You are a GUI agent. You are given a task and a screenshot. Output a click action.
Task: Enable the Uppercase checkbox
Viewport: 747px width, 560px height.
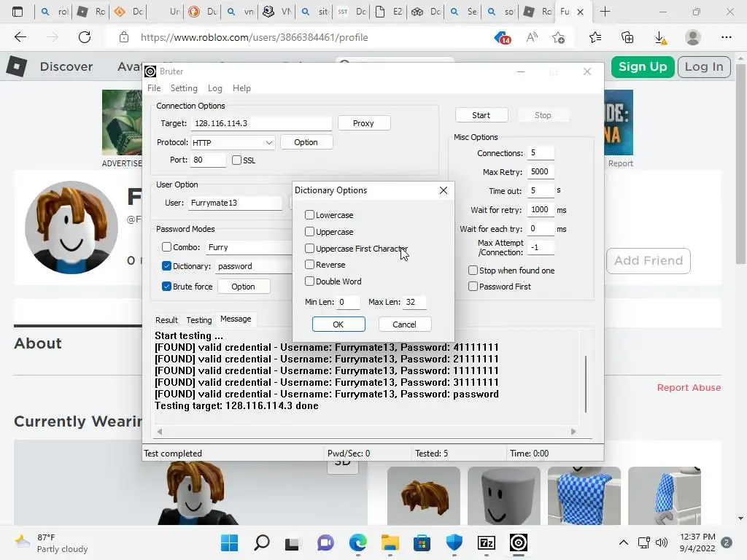point(309,231)
